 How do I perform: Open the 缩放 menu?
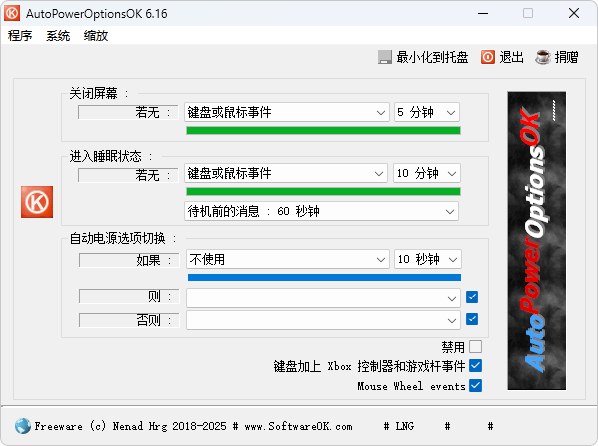tap(96, 36)
